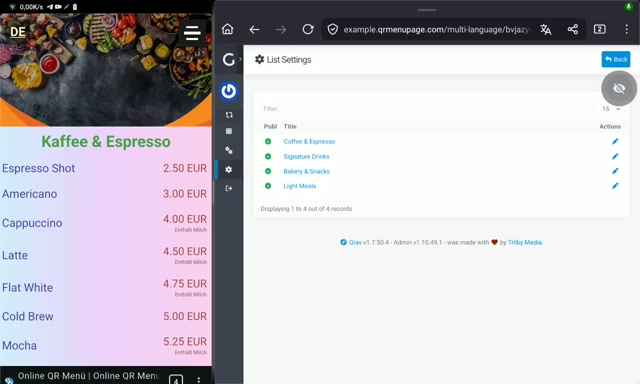Open left browser's three-dot menu
The height and width of the screenshot is (384, 640).
pos(198,380)
